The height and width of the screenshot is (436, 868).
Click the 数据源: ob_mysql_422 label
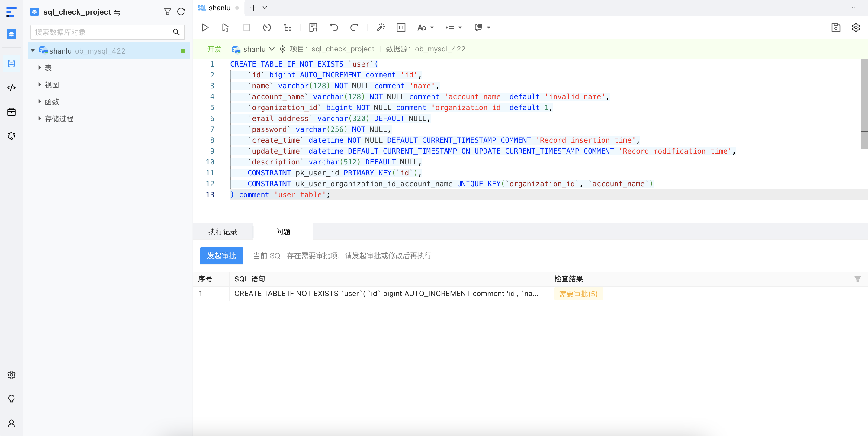(425, 49)
